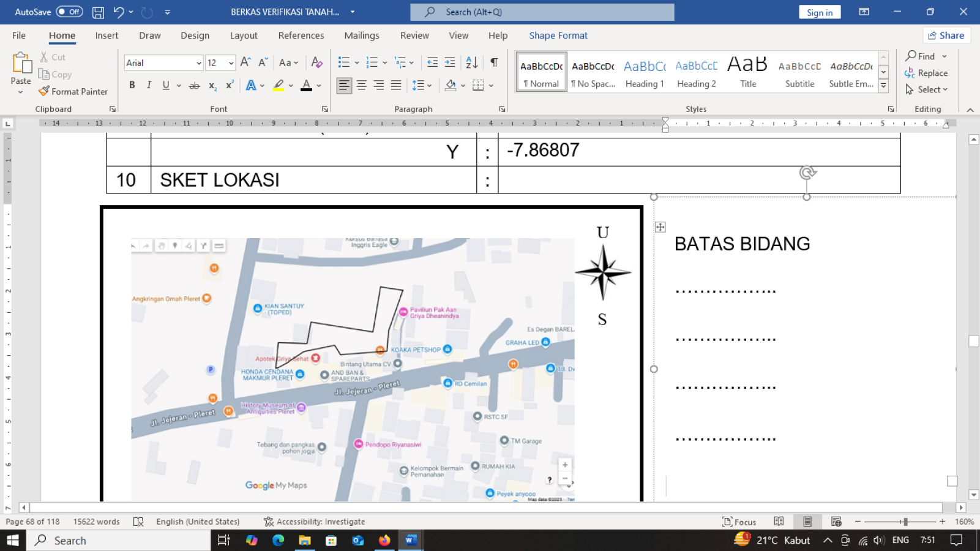Apply the Title style
The width and height of the screenshot is (980, 551).
[748, 72]
